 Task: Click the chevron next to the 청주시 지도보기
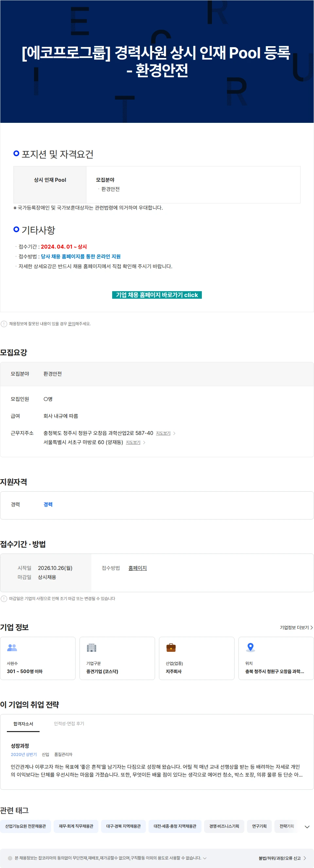[x=174, y=433]
